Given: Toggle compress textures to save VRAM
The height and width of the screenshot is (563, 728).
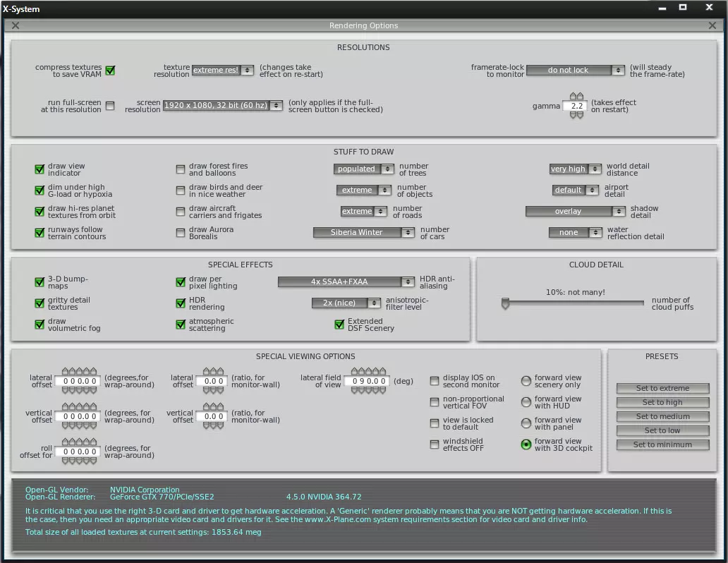Looking at the screenshot, I should [110, 71].
